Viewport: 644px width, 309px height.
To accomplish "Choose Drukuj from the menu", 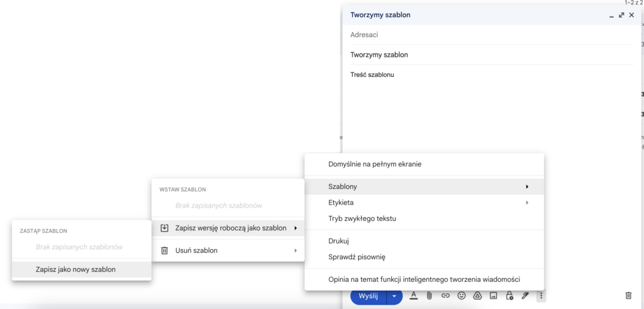I will coord(424,241).
